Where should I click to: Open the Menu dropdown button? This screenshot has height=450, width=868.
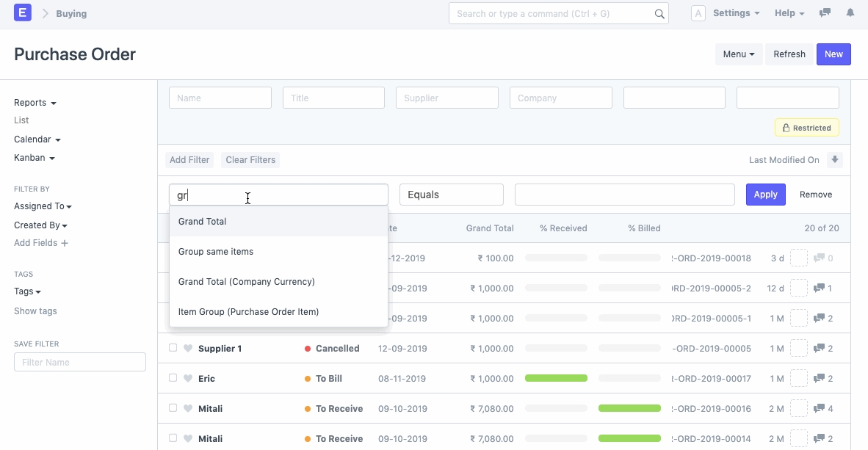[x=738, y=54]
